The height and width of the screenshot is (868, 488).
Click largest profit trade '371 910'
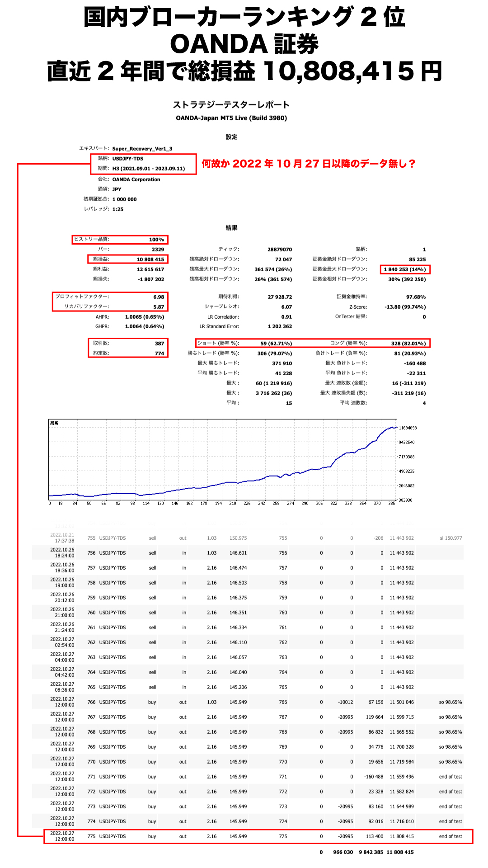click(x=282, y=363)
